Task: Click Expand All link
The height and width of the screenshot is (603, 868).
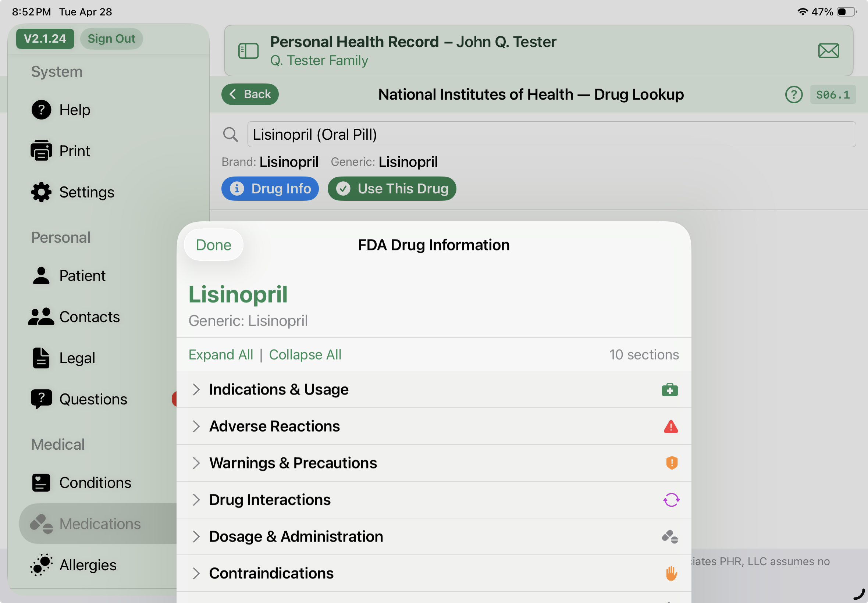Action: (221, 354)
